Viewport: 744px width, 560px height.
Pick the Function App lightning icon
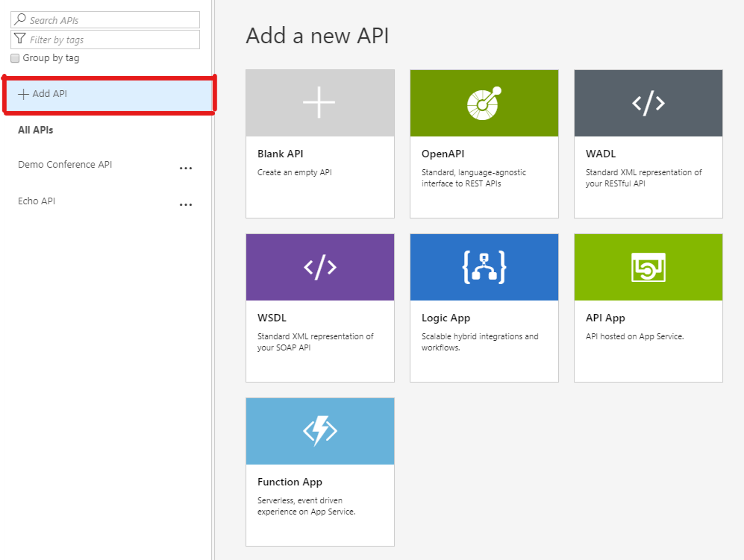coord(319,431)
